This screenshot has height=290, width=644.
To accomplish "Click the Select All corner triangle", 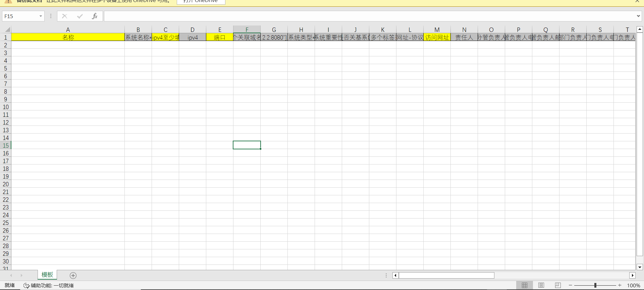I will click(x=7, y=30).
